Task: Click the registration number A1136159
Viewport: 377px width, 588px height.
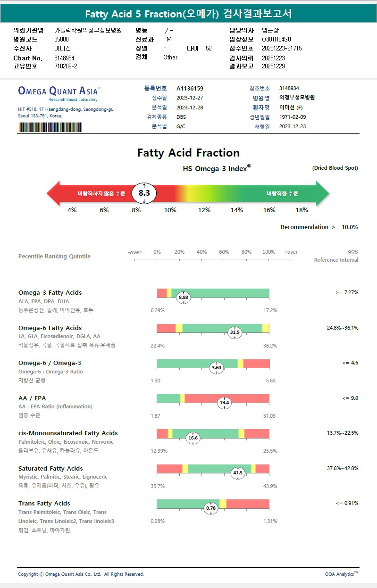Action: click(x=190, y=88)
